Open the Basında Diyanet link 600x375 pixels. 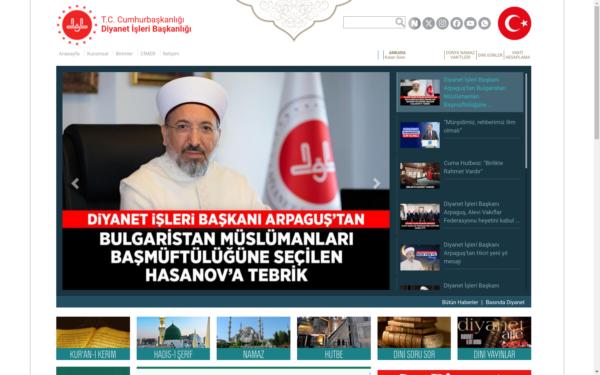505,302
